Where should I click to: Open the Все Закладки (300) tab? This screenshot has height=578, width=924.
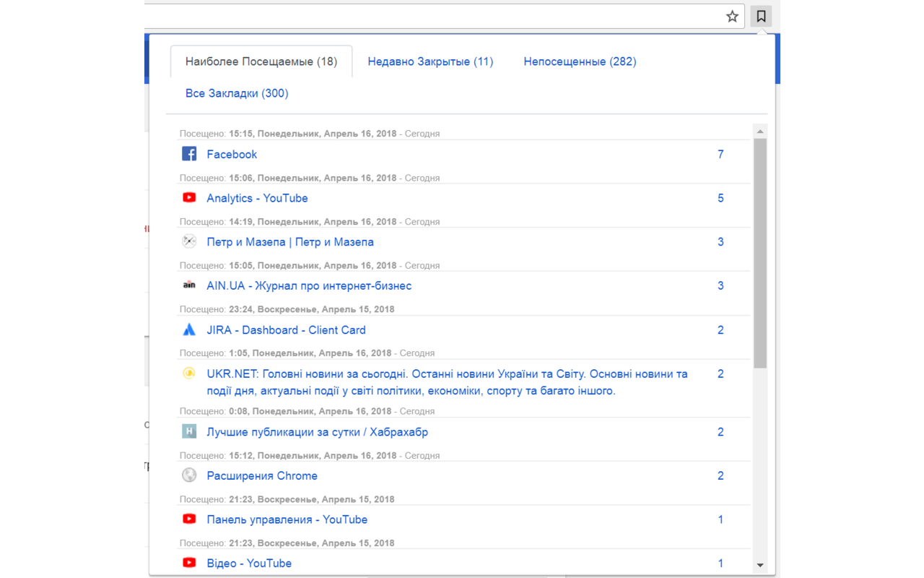coord(237,93)
